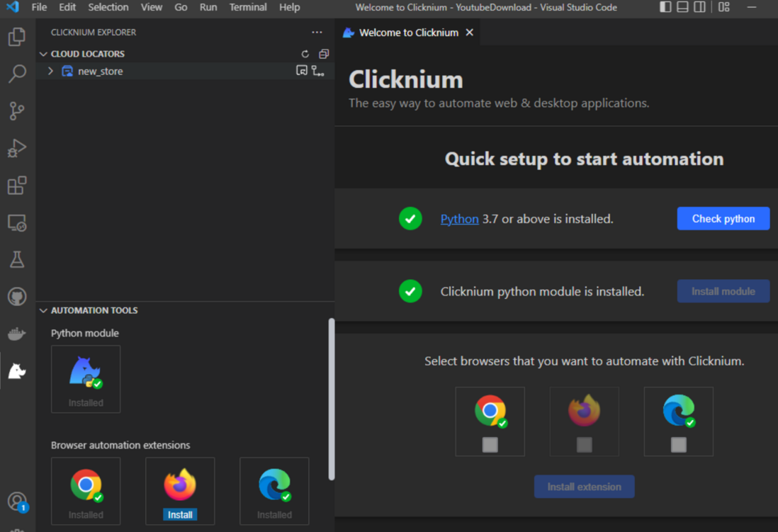Click the Check python button
Screen dimensions: 778x532
pos(723,218)
